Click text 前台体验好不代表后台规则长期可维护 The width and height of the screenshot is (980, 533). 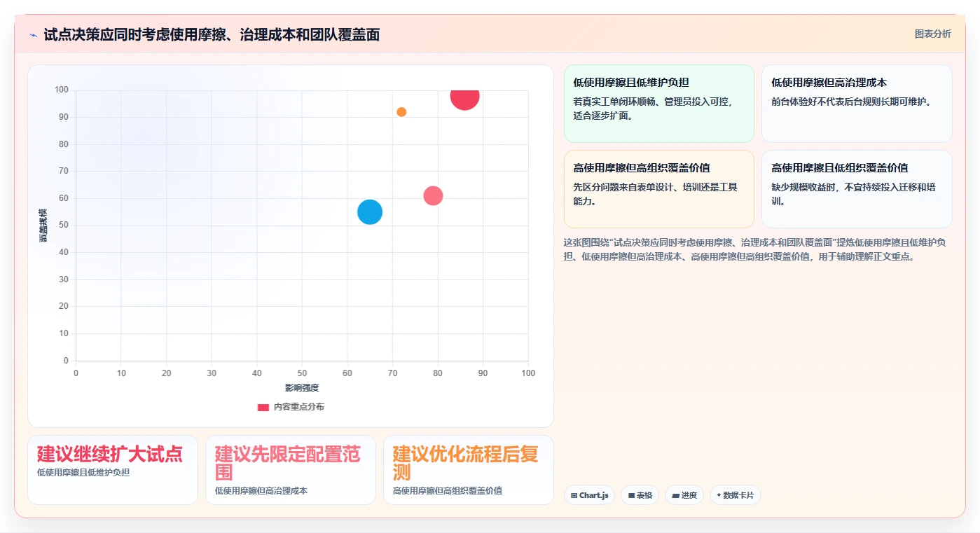(x=851, y=102)
